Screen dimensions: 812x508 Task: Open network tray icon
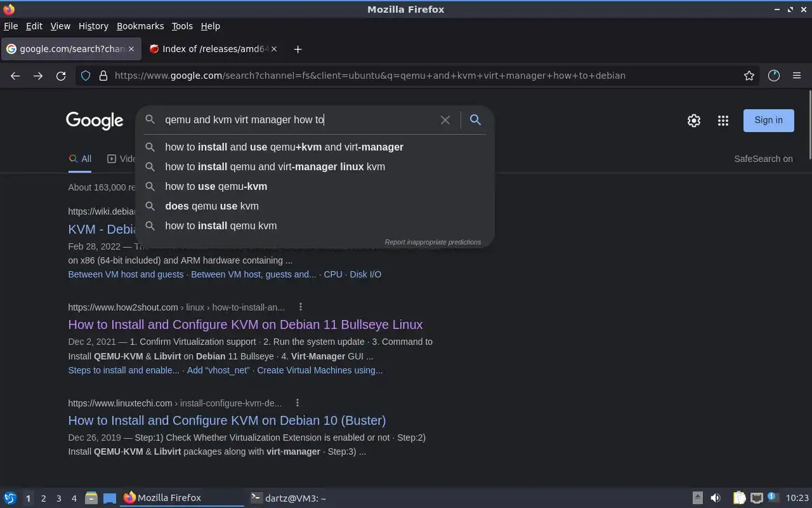click(756, 498)
